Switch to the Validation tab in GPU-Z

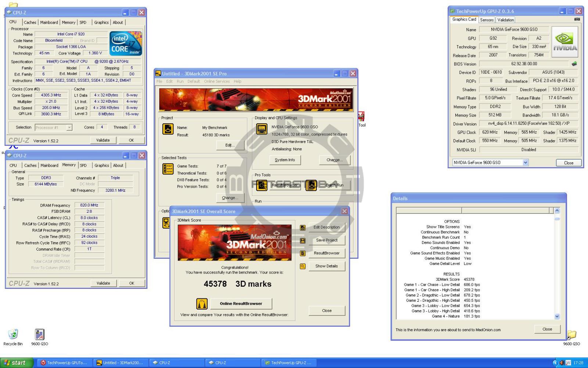point(506,20)
